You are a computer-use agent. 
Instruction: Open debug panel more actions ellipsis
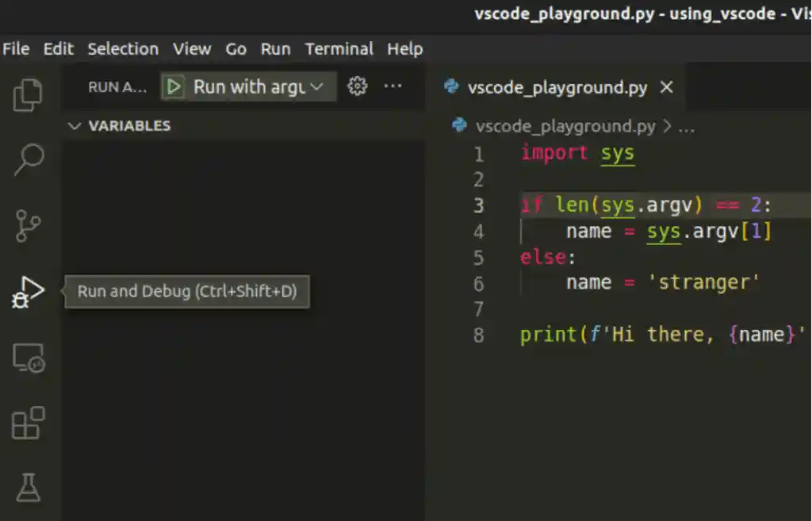[393, 86]
